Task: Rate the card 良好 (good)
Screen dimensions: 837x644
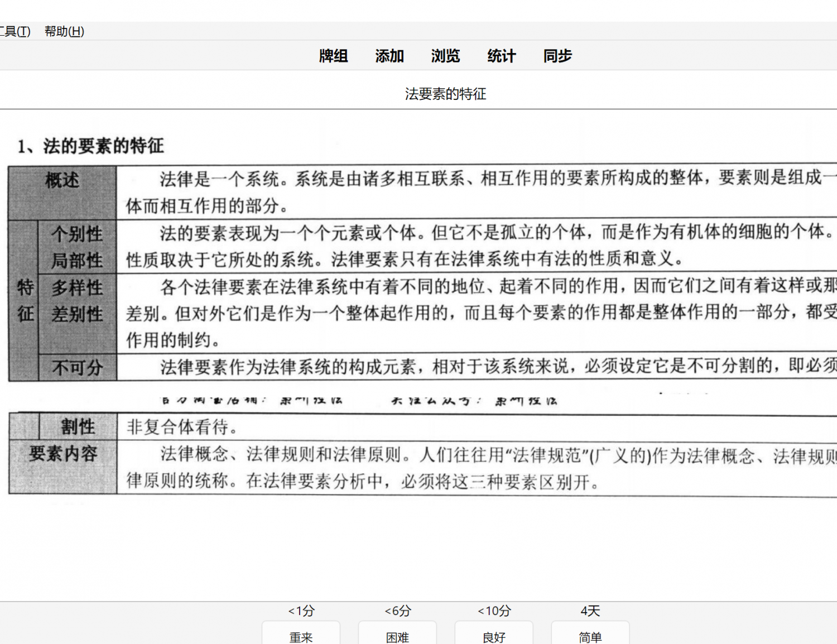Action: [x=494, y=633]
